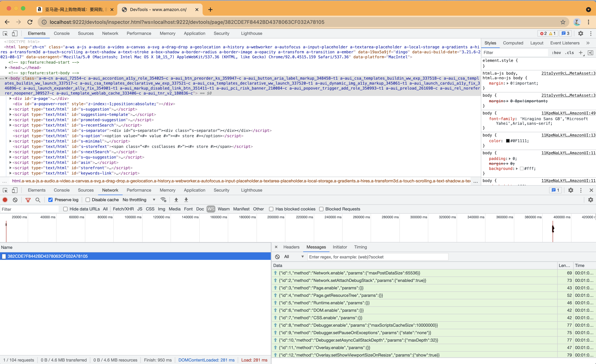Uncheck the Preserve log checkbox
Viewport: 596px width, 364px height.
point(50,200)
